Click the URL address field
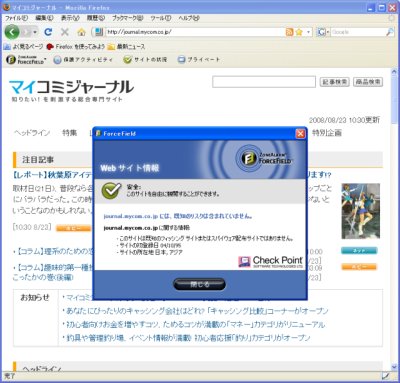This screenshot has width=400, height=383. click(x=195, y=32)
